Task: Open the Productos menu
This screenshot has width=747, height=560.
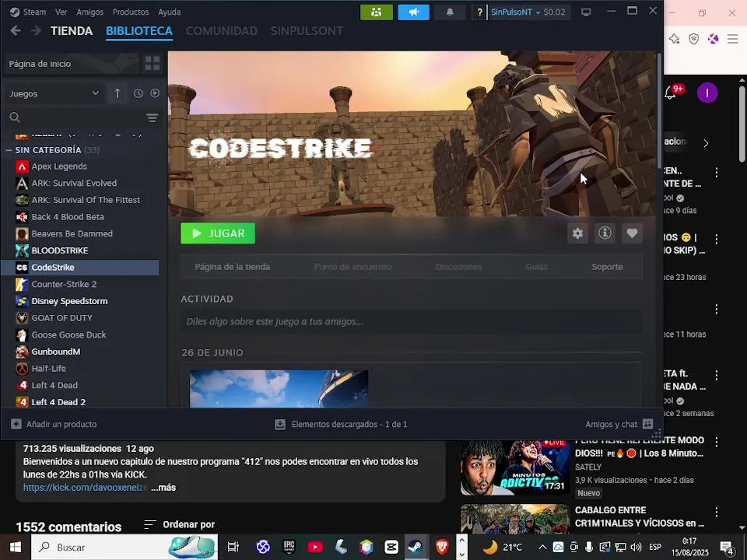Action: tap(131, 12)
